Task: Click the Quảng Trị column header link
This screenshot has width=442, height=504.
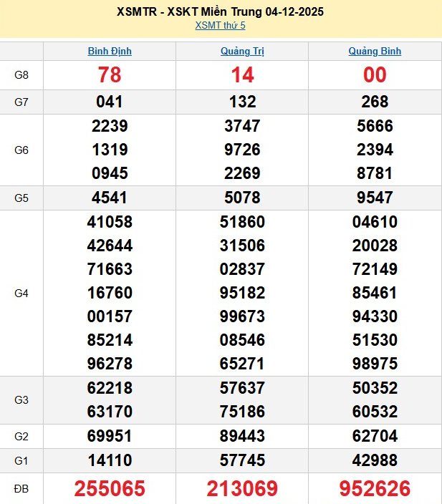Action: click(242, 52)
